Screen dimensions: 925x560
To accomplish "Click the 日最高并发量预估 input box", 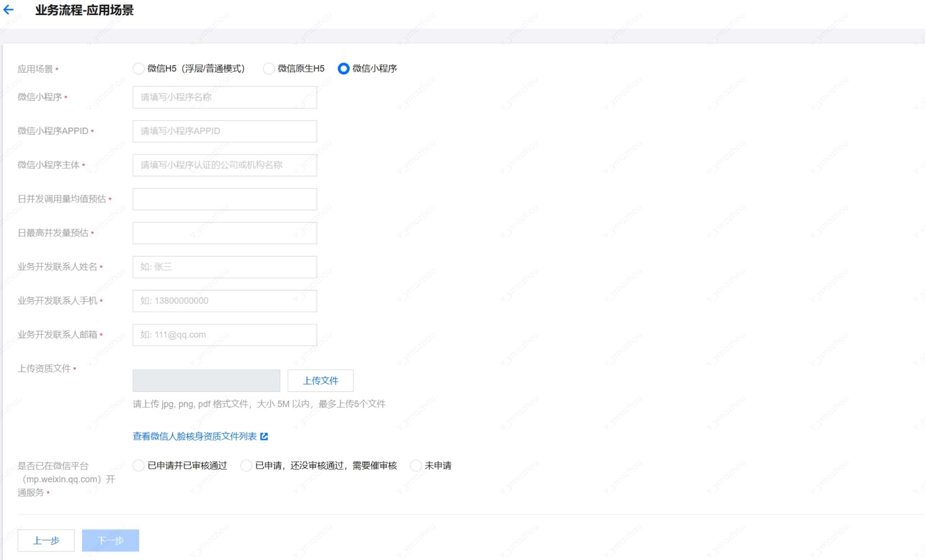I will point(225,233).
